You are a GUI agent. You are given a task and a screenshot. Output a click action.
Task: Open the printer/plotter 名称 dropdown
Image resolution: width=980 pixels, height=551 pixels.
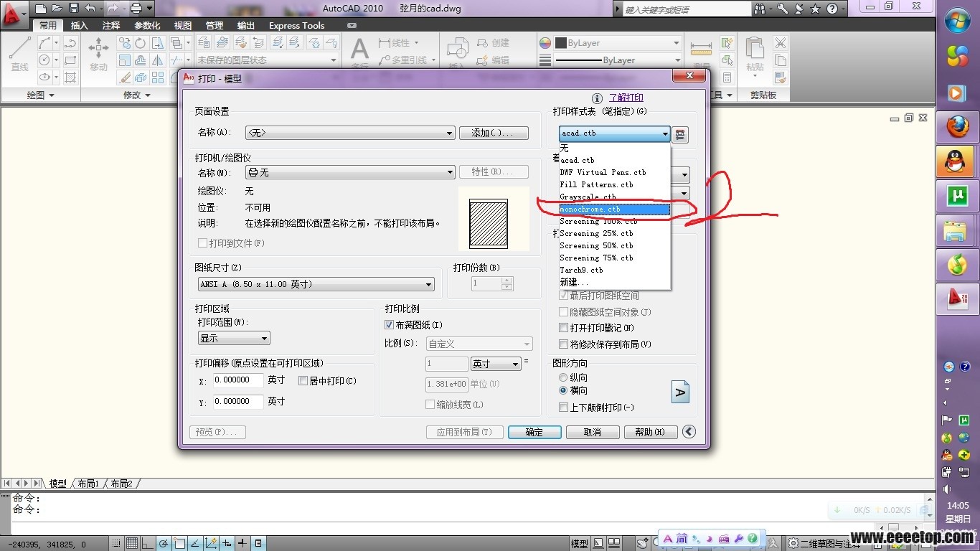coord(350,172)
